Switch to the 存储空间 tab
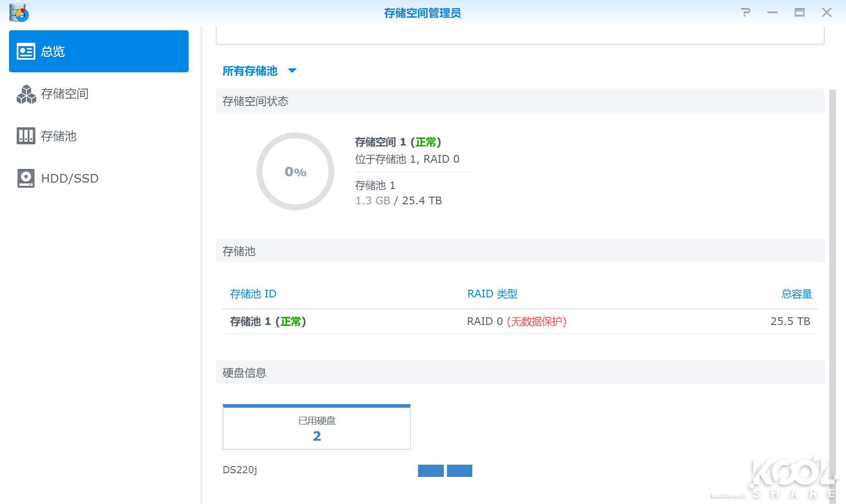The image size is (846, 504). (x=65, y=94)
